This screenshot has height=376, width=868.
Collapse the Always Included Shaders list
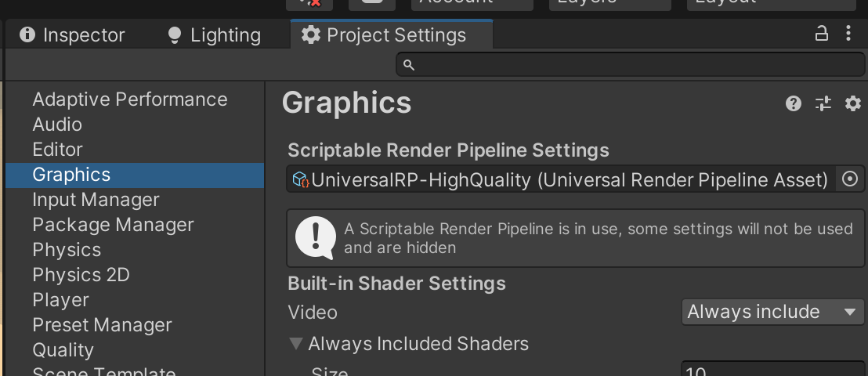(x=296, y=343)
